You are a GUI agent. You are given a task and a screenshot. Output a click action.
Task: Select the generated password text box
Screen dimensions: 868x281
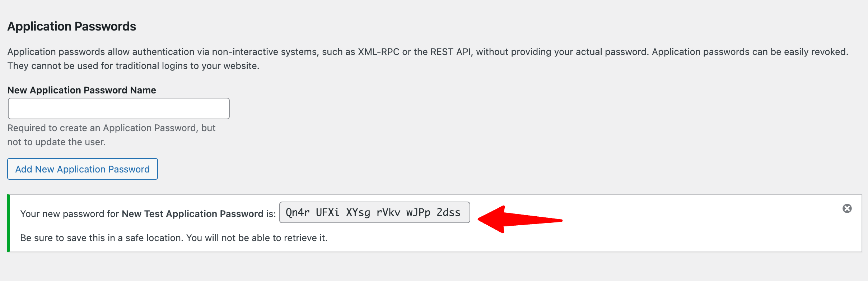point(375,212)
